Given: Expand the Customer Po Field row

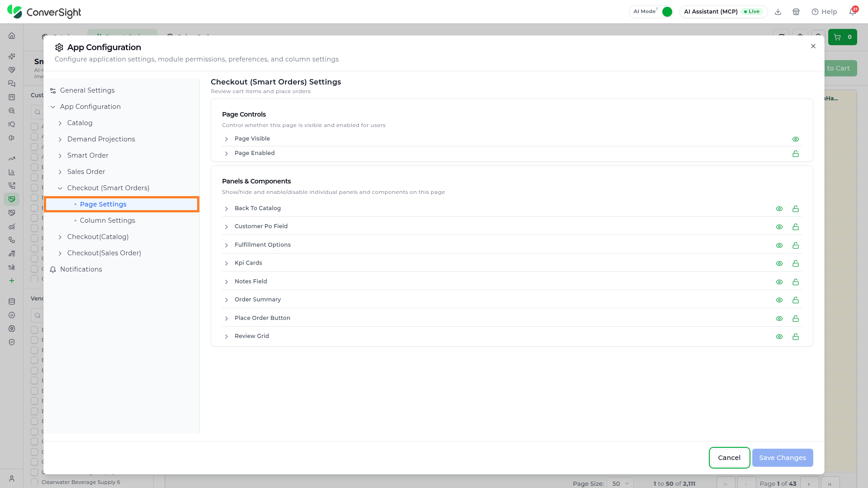Looking at the screenshot, I should [x=226, y=227].
